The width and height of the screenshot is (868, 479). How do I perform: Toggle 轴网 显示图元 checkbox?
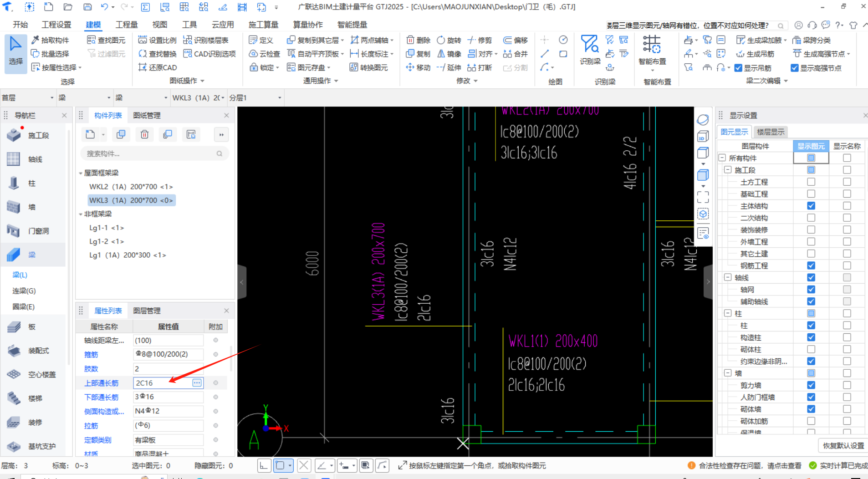[811, 289]
